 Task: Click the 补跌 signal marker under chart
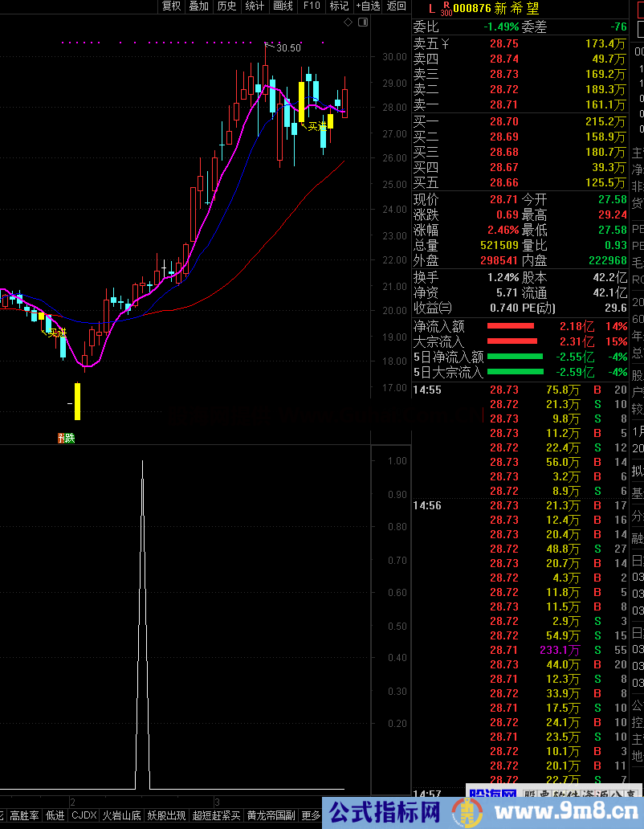coord(65,438)
